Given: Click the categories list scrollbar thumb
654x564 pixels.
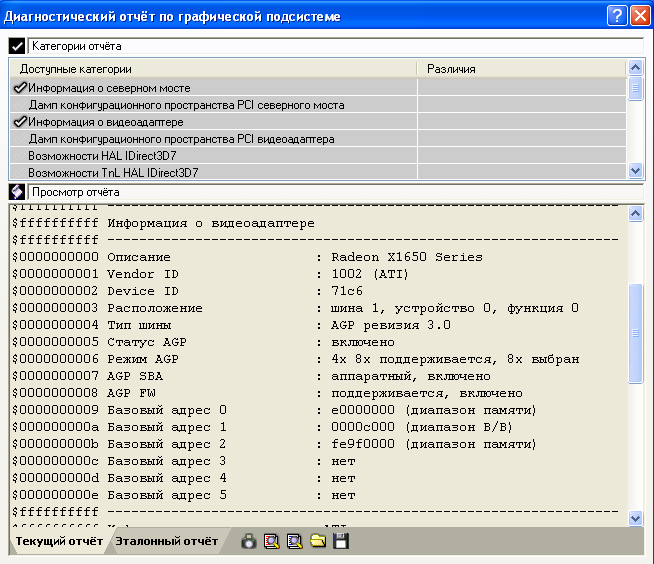Looking at the screenshot, I should pyautogui.click(x=635, y=88).
